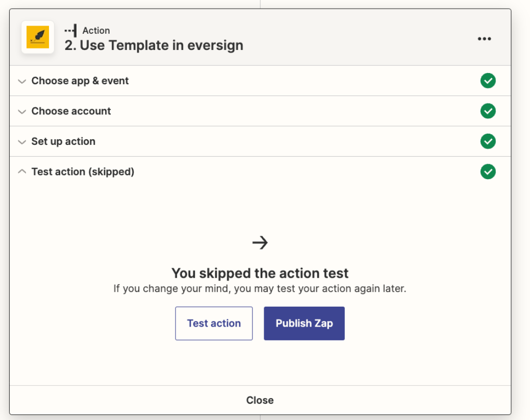Image resolution: width=530 pixels, height=420 pixels.
Task: Click the step title Use Template in eversign
Action: click(154, 45)
